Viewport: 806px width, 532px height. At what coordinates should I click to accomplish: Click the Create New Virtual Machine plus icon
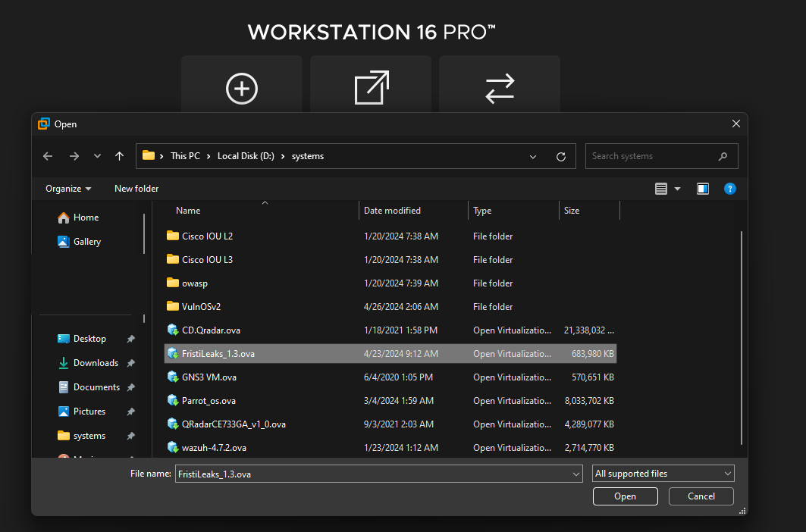coord(242,89)
